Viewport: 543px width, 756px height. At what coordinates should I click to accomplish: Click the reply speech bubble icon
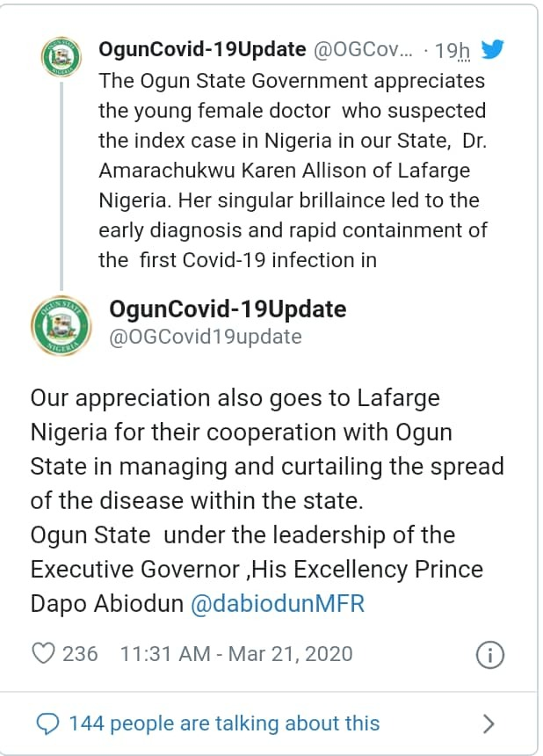tap(48, 723)
